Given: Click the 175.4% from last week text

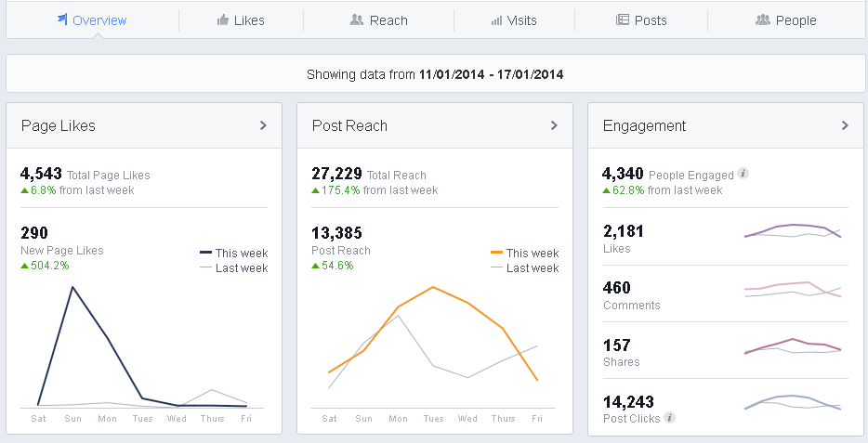Looking at the screenshot, I should coord(375,190).
